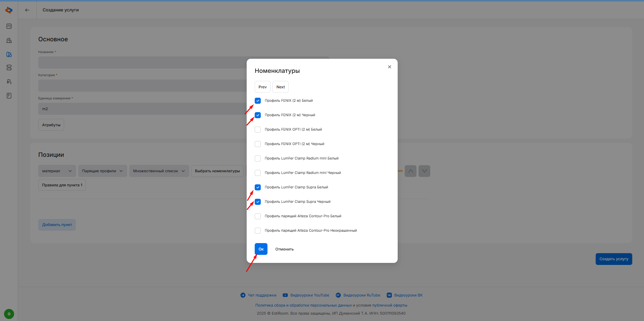Expand the материал dropdown

57,171
